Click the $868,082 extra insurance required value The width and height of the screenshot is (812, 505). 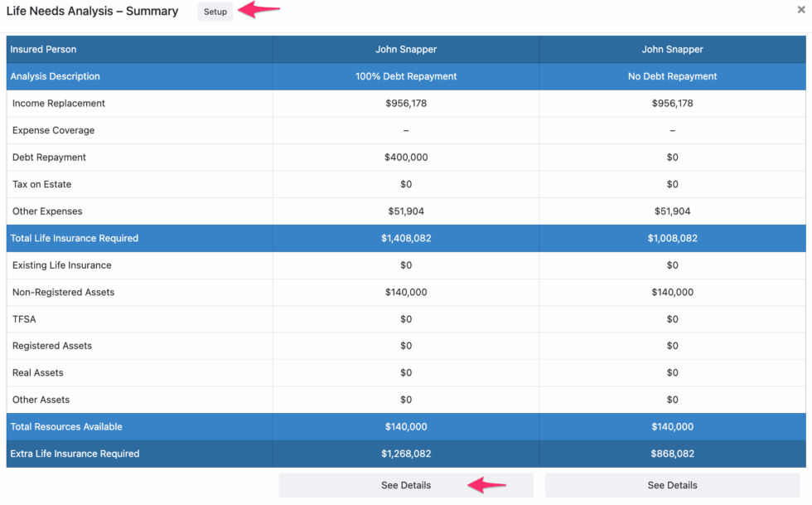click(x=673, y=454)
